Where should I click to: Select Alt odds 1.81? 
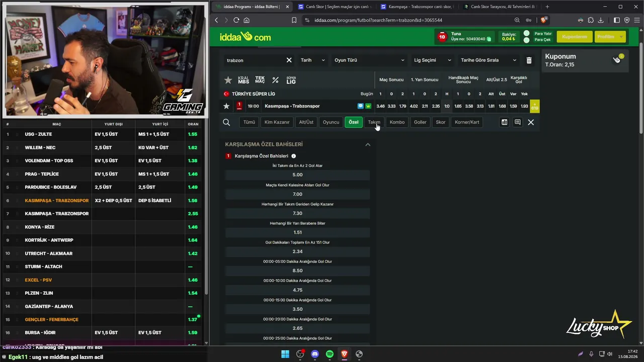pyautogui.click(x=491, y=106)
